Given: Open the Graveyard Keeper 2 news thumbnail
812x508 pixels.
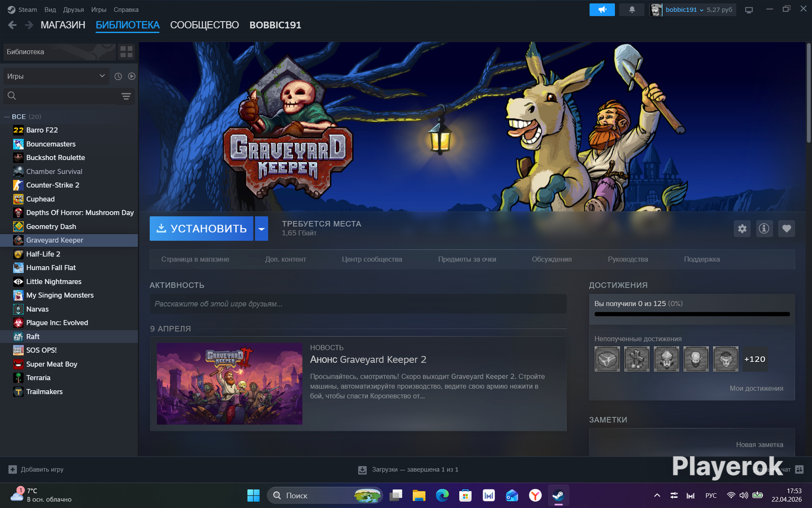Looking at the screenshot, I should [229, 384].
